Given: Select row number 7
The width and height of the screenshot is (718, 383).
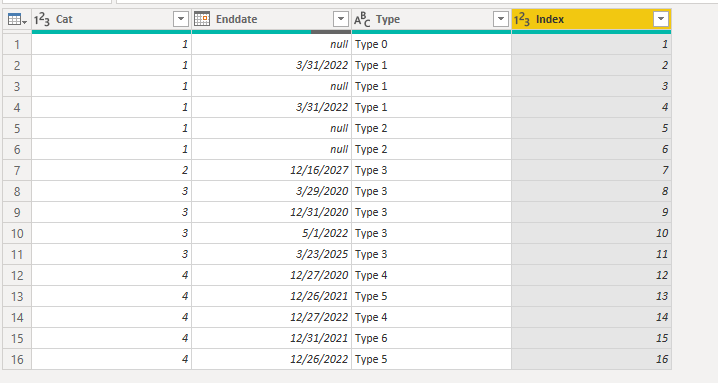Looking at the screenshot, I should tap(17, 170).
